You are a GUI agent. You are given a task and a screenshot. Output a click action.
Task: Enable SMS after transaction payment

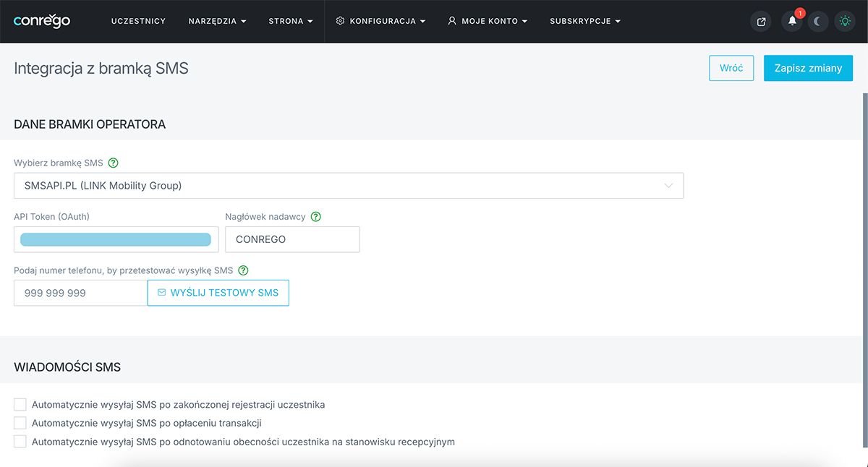tap(20, 423)
